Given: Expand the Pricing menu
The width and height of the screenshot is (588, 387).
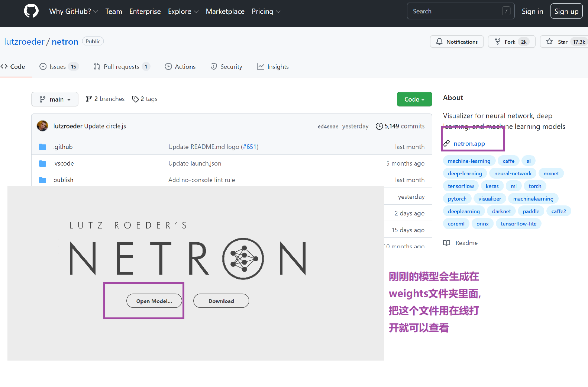Looking at the screenshot, I should point(266,11).
